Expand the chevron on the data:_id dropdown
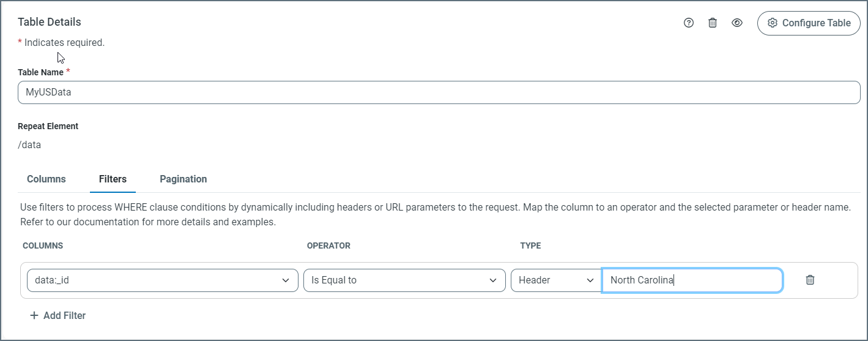868x341 pixels. coord(286,280)
